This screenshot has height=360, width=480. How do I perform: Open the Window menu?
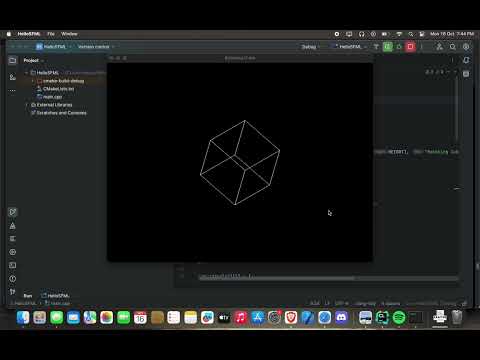69,34
